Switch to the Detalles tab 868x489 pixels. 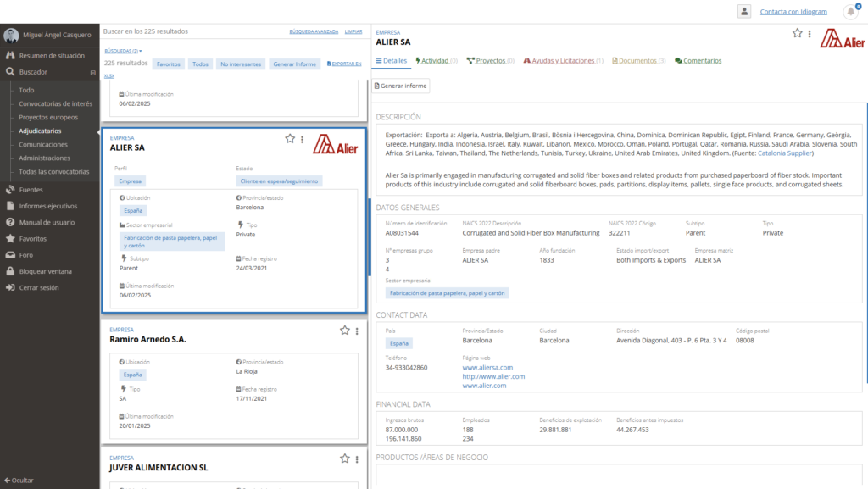point(392,61)
